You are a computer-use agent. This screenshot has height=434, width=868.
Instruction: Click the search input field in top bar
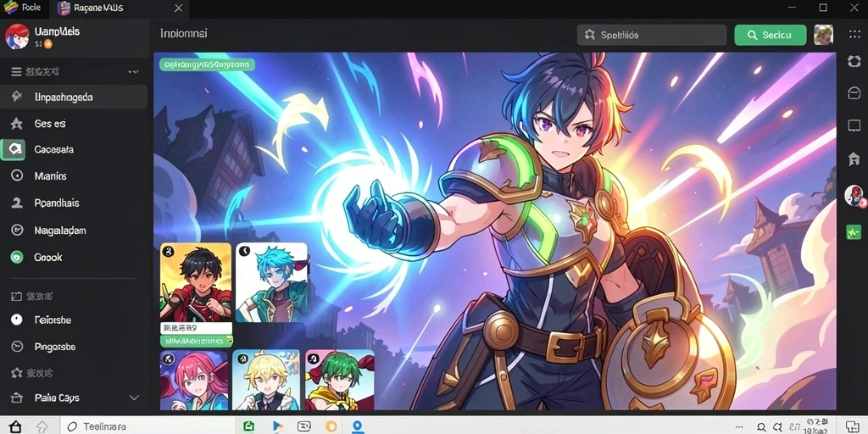652,35
